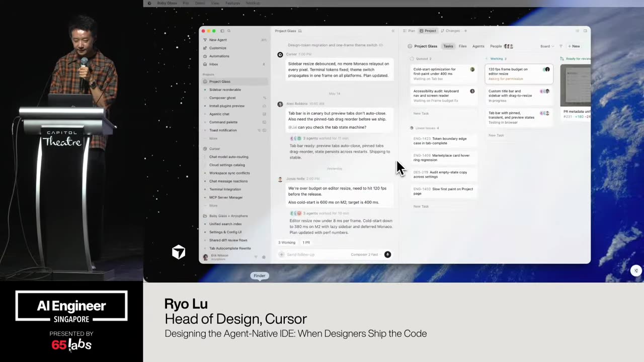Open settings gear in sidebar footer
The width and height of the screenshot is (644, 362).
(264, 257)
